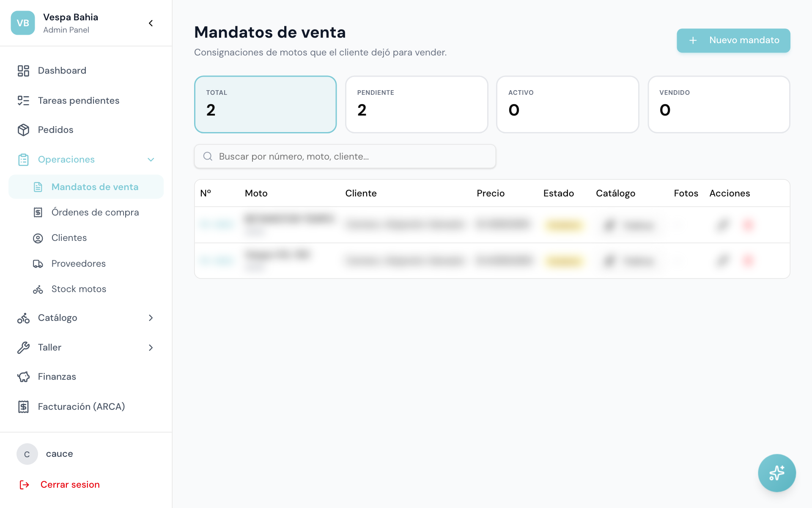Viewport: 812px width, 508px height.
Task: Click the Pedidos box icon
Action: click(23, 130)
